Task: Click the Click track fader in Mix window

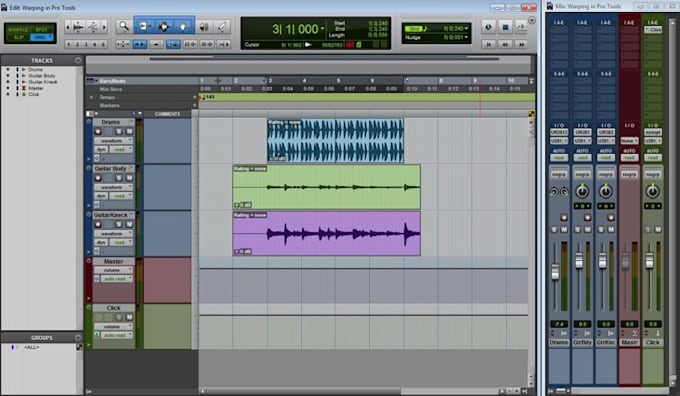Action: pos(649,260)
